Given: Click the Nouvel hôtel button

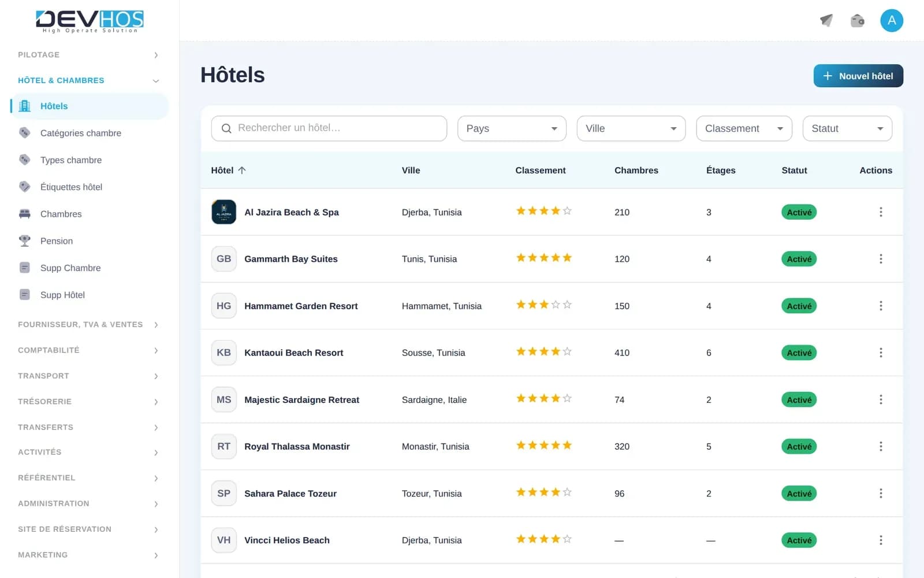Looking at the screenshot, I should click(858, 76).
